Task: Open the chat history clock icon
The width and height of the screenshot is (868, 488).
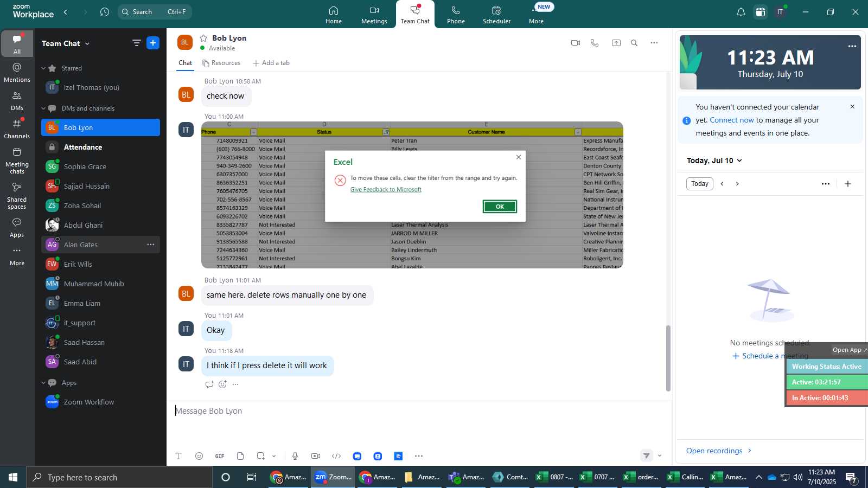Action: (105, 12)
